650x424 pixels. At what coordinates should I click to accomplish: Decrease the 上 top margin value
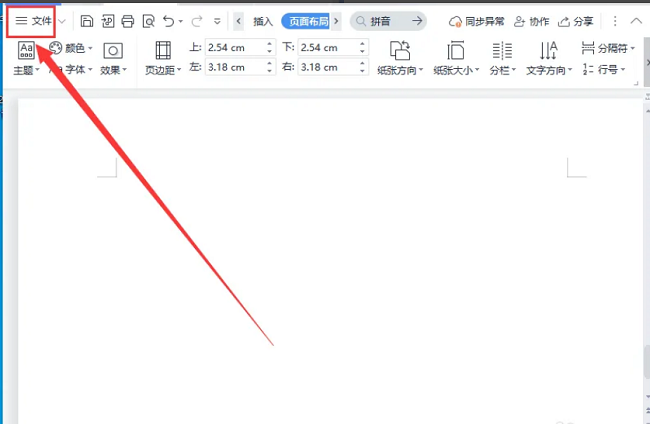click(x=270, y=51)
